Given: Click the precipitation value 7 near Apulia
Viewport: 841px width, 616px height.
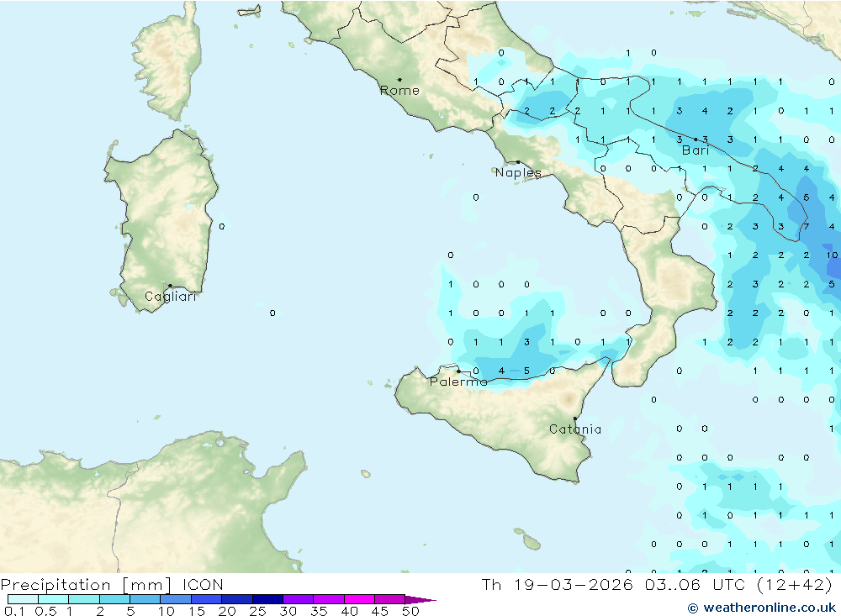Looking at the screenshot, I should coord(807,226).
